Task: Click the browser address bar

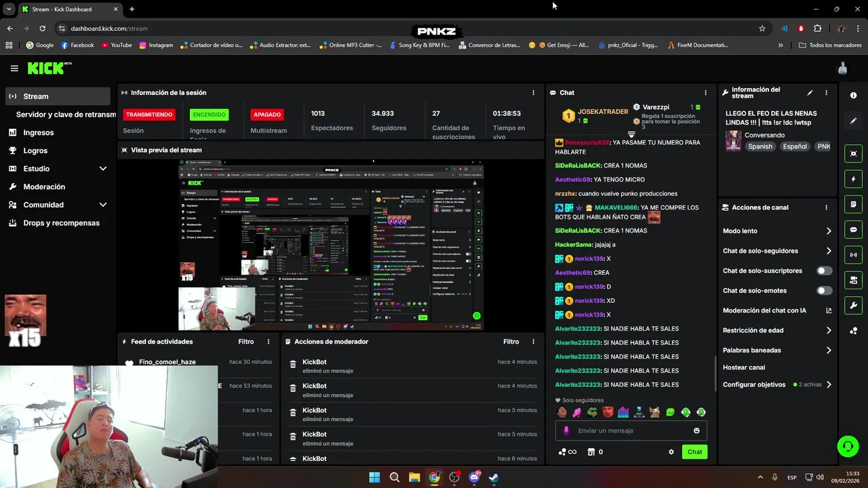Action: 407,28
